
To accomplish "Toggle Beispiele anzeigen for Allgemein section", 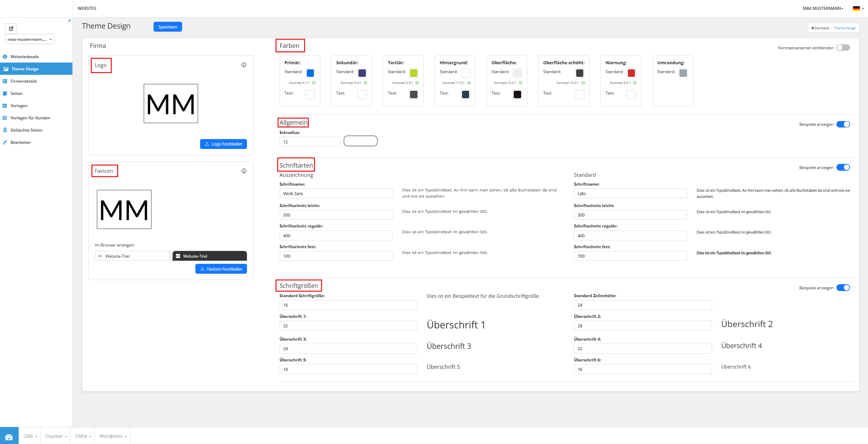I will (x=843, y=124).
